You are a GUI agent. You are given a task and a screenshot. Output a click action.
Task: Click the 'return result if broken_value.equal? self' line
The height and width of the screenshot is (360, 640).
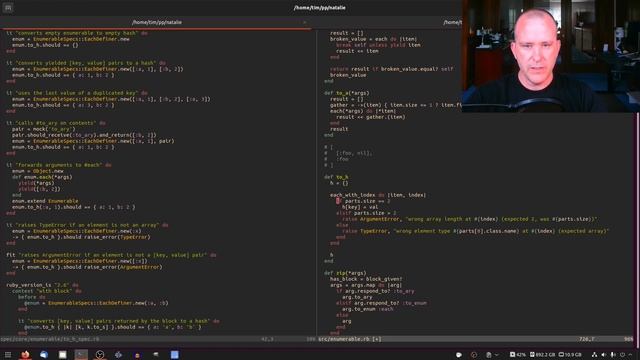pos(391,69)
